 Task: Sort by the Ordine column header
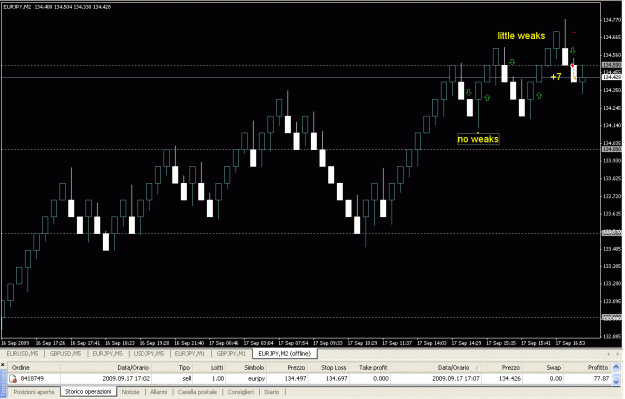coord(21,368)
